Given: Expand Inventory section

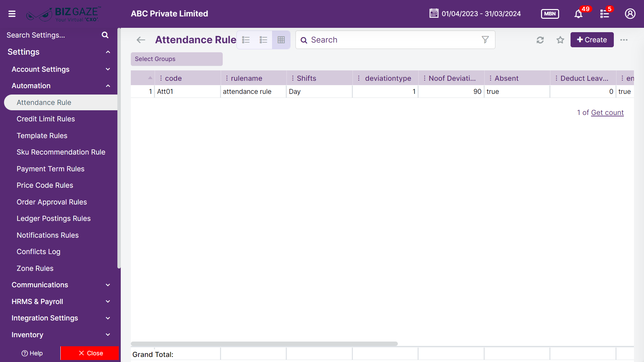Looking at the screenshot, I should pos(108,335).
